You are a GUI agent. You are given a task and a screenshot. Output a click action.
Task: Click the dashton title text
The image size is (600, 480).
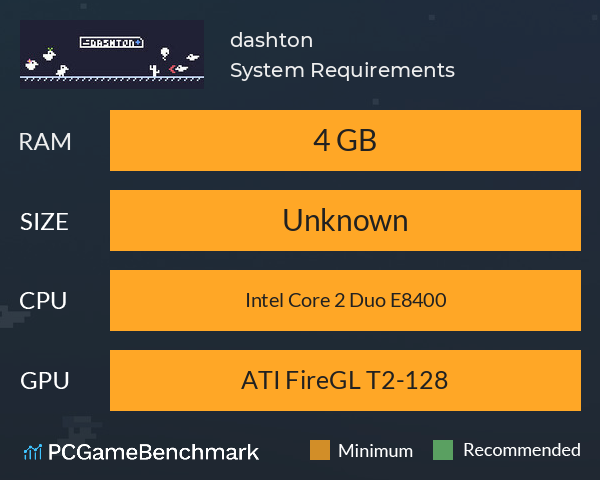[271, 40]
